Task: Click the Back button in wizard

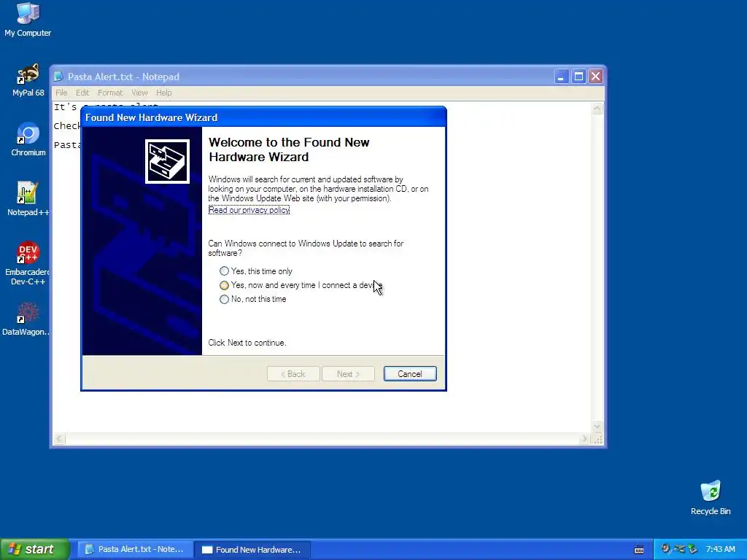Action: click(x=293, y=374)
